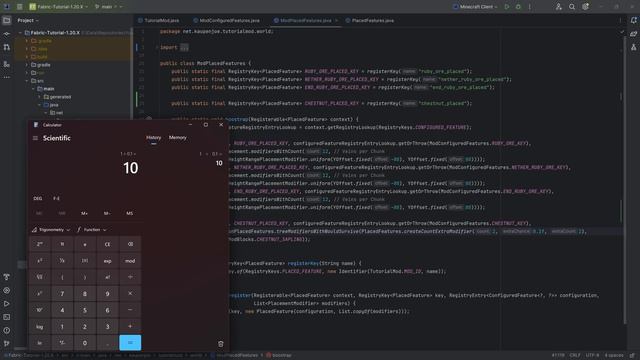
Task: Collapse Fabric-Tutorial-1.20.X root tree node
Action: (20, 33)
